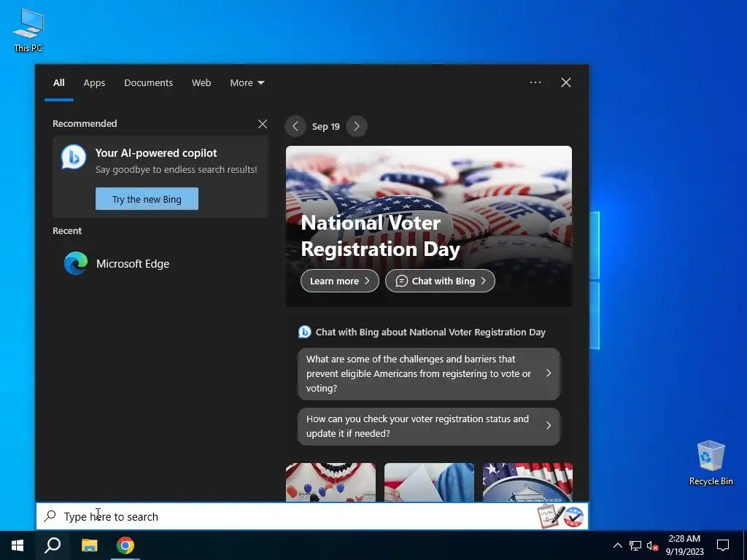Open the Recycle Bin desktop icon

pos(711,463)
